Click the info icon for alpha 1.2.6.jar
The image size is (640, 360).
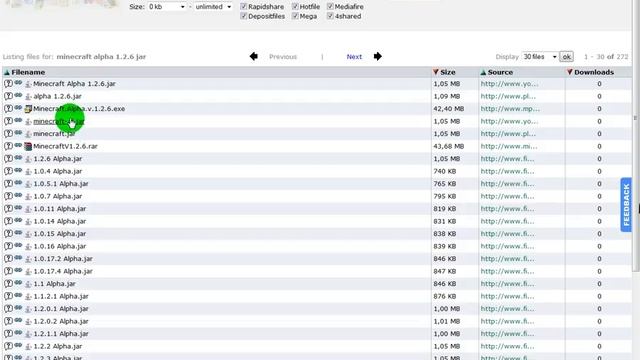tap(8, 96)
